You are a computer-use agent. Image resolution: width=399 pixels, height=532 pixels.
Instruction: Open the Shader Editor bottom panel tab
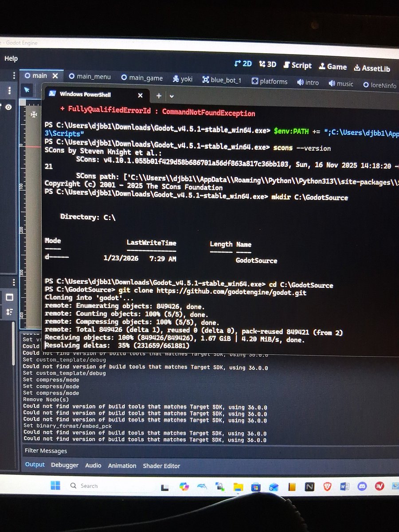(x=161, y=466)
